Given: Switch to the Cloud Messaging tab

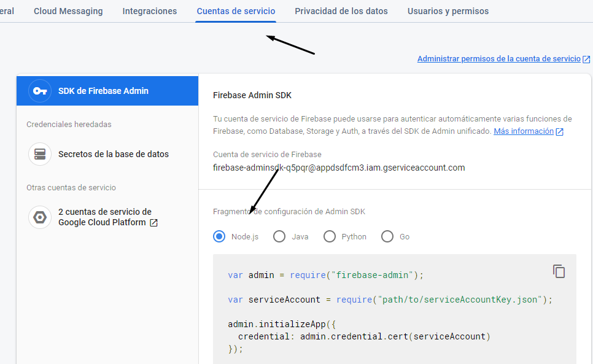Looking at the screenshot, I should tap(68, 11).
